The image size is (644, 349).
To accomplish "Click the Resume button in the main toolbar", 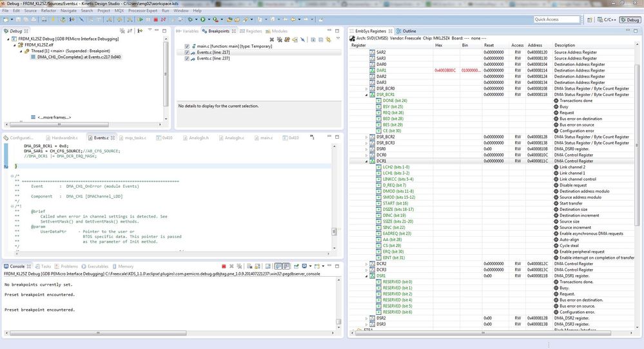I will point(141,19).
